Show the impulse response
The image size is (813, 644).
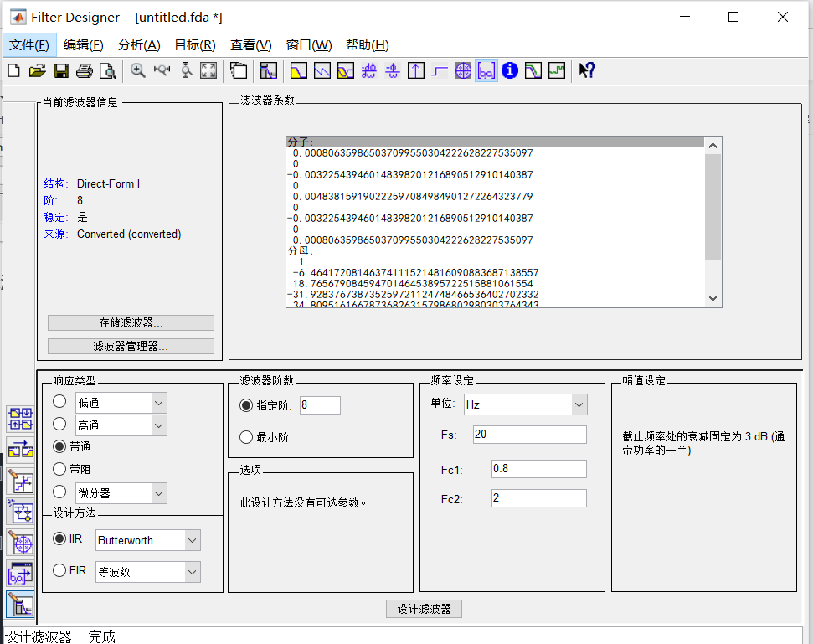click(x=415, y=70)
